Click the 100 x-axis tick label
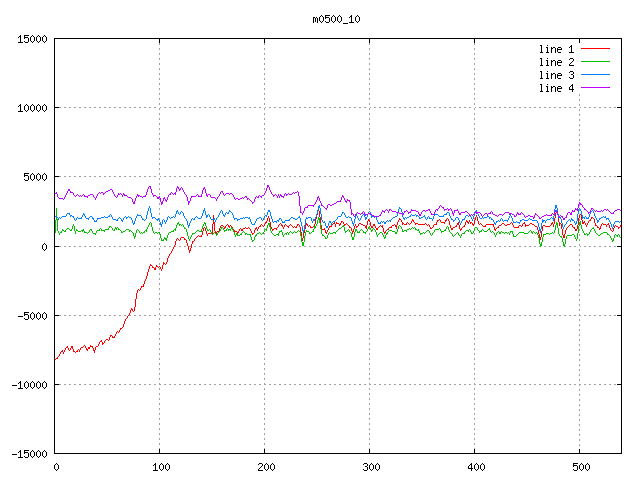 (159, 467)
